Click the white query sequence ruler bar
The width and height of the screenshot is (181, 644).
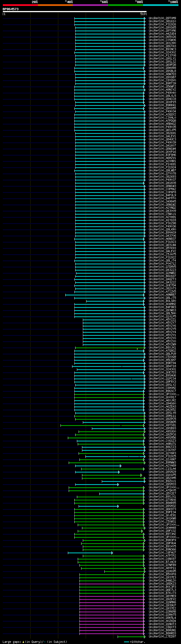point(74,12)
